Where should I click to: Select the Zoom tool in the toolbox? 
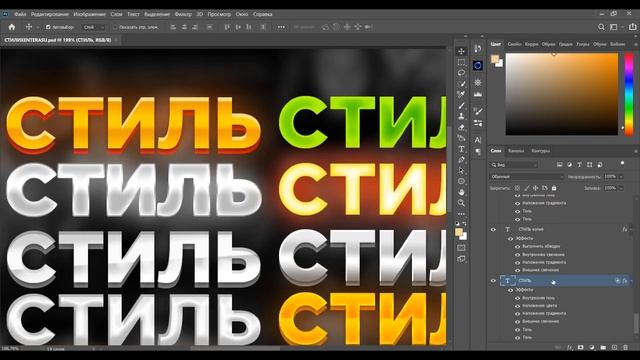coord(461,202)
